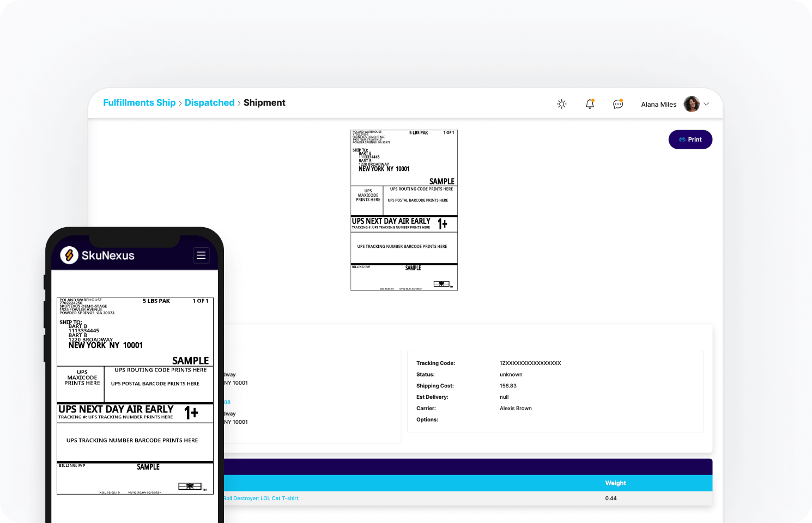Select the Shipment breadcrumb title

(264, 102)
